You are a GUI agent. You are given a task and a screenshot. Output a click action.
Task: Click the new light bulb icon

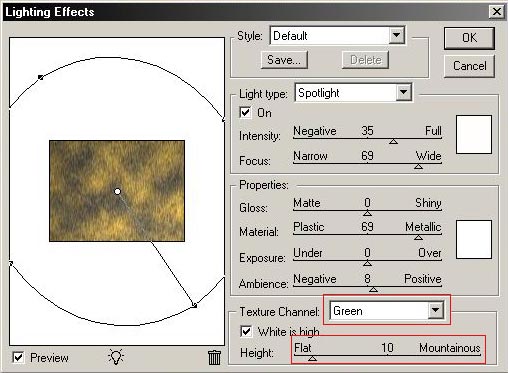click(x=116, y=357)
